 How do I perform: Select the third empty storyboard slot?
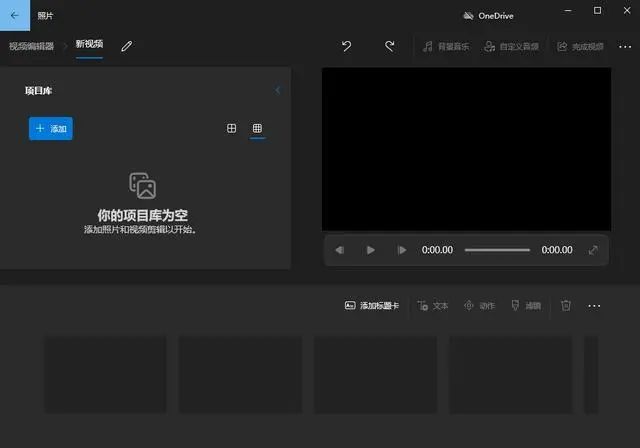pos(376,375)
